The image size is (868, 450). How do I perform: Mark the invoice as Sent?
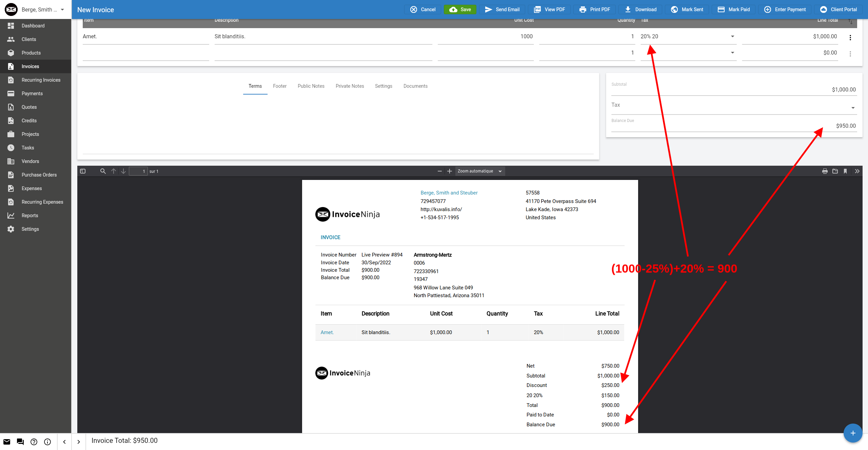coord(687,9)
